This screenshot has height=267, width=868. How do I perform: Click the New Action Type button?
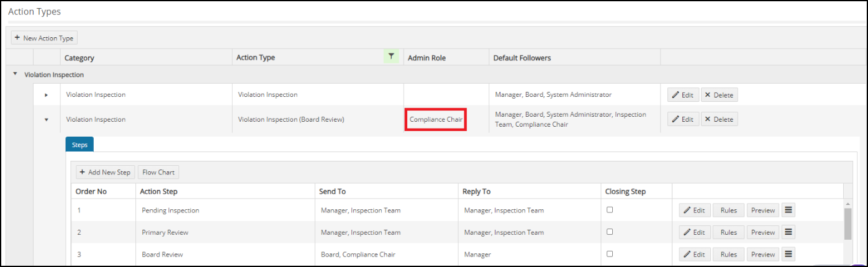pos(44,38)
